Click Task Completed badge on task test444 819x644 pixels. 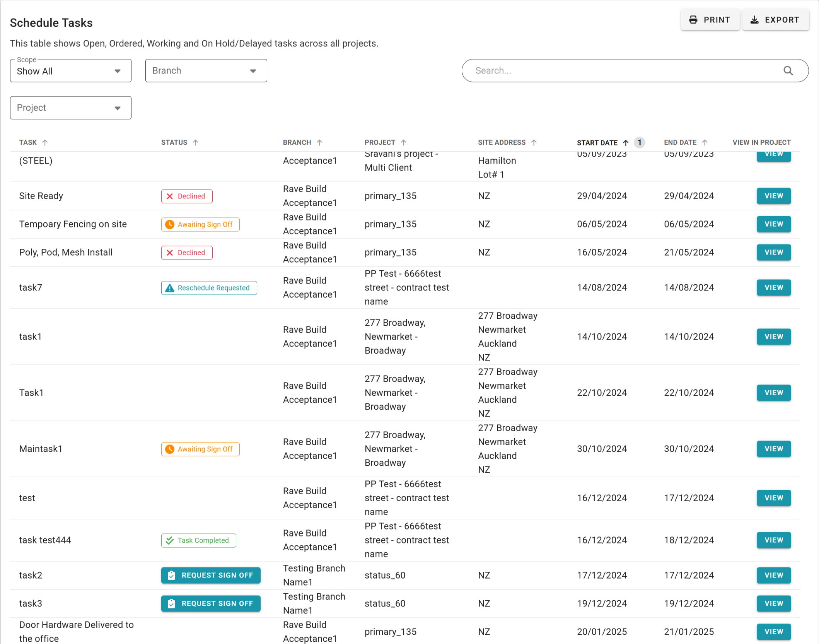point(199,540)
